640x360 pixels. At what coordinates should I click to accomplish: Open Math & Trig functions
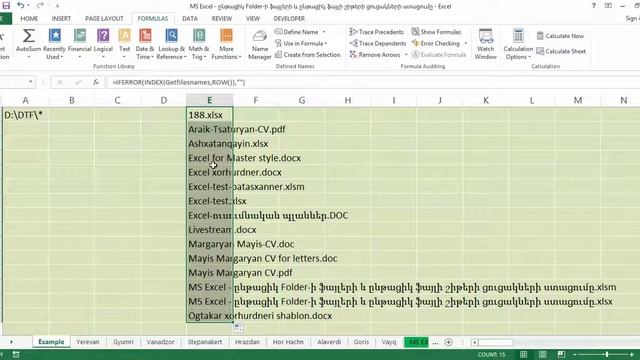199,44
